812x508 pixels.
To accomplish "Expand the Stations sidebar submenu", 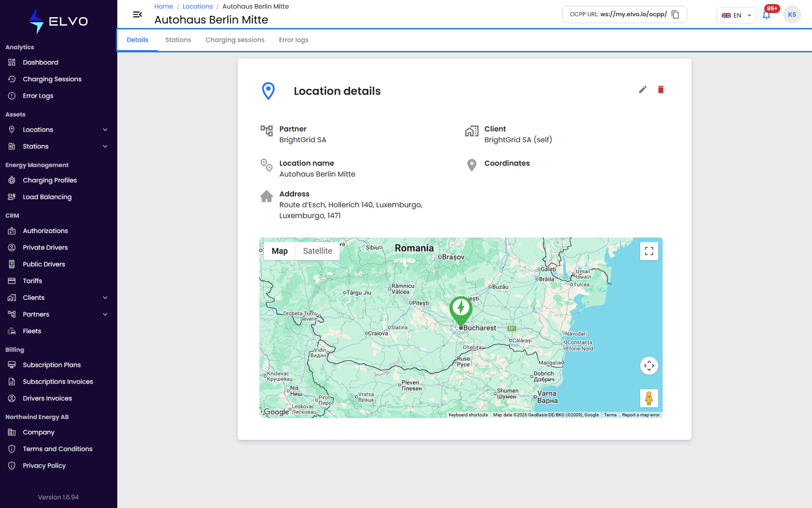I will pyautogui.click(x=105, y=146).
